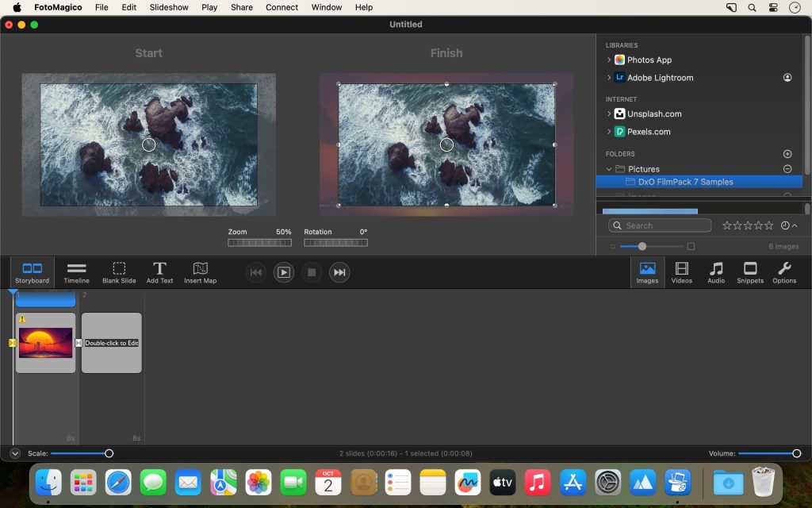Expand the Photos App library
The image size is (812, 508).
pyautogui.click(x=608, y=60)
